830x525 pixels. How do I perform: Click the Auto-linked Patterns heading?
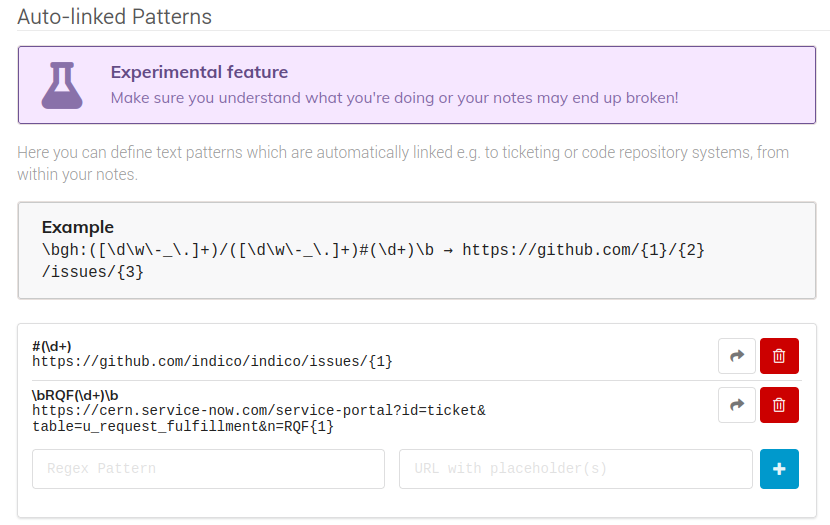(x=114, y=16)
